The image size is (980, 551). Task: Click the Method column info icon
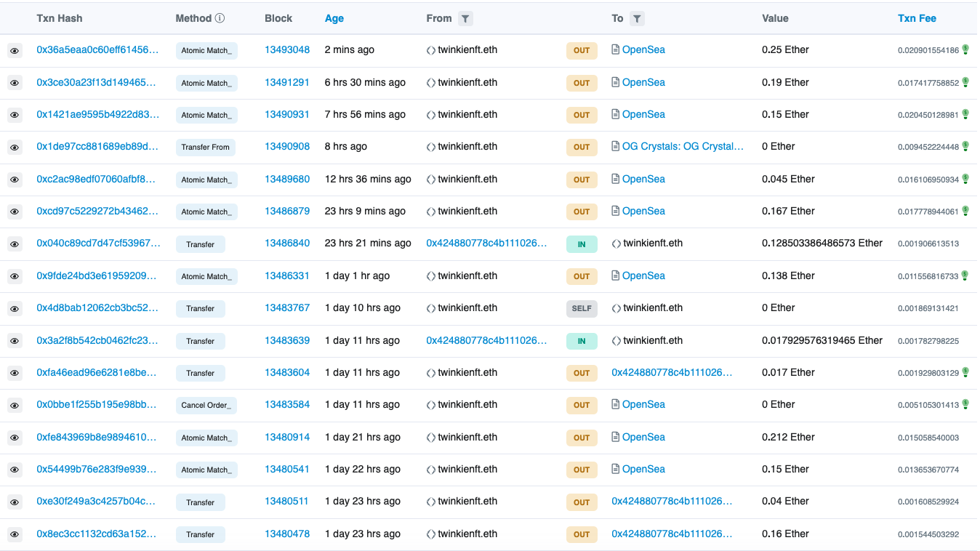pyautogui.click(x=220, y=18)
